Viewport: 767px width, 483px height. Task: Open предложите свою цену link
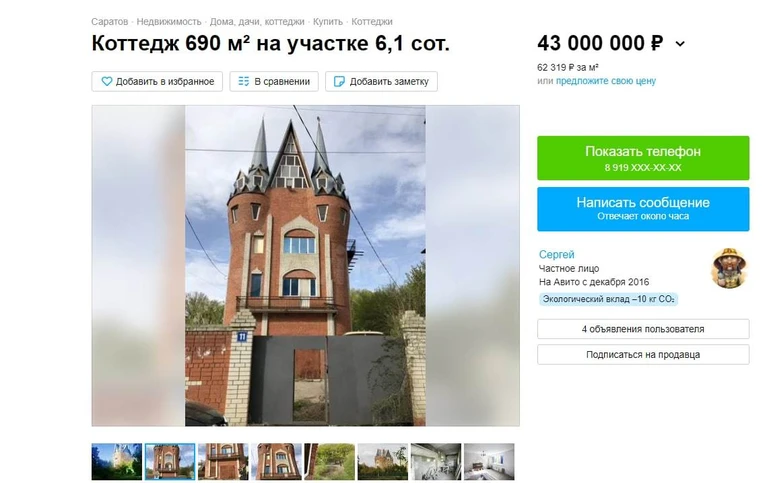pyautogui.click(x=606, y=81)
